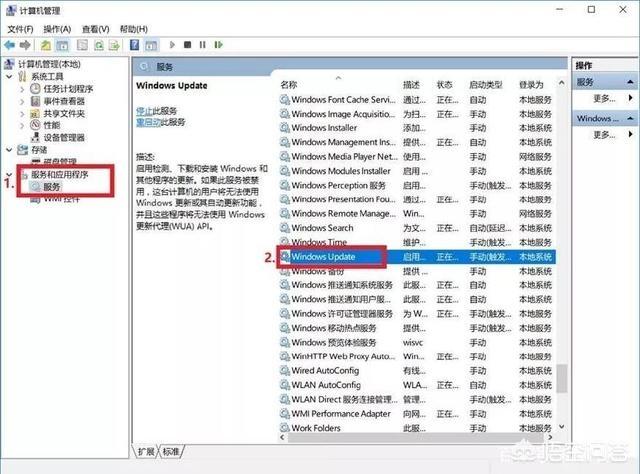Pause the service with the Pause icon
This screenshot has width=640, height=474.
point(202,45)
